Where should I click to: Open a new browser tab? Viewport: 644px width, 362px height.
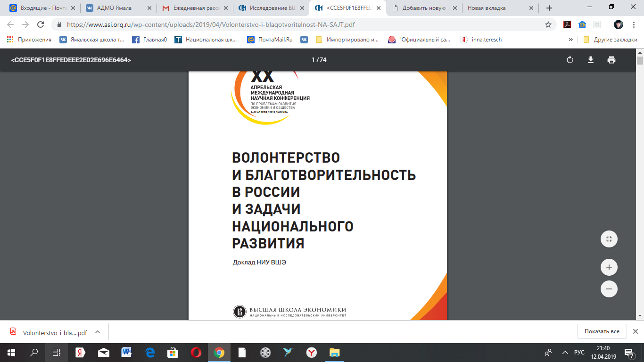tap(549, 8)
